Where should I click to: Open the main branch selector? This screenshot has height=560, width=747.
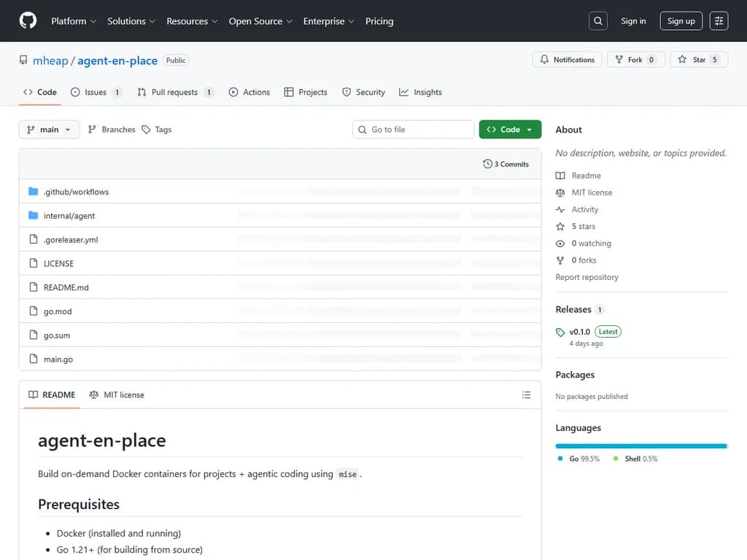pyautogui.click(x=49, y=129)
